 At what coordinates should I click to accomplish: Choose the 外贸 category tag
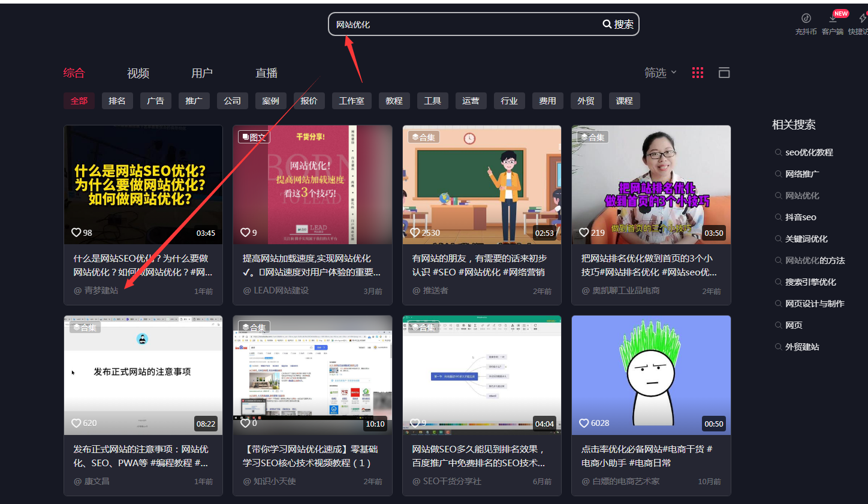586,101
